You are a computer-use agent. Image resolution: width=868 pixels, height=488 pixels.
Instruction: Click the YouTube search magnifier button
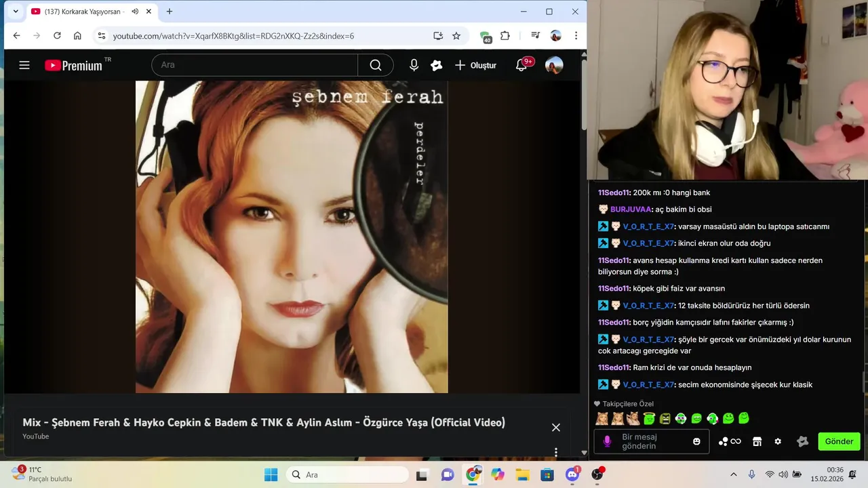click(376, 65)
